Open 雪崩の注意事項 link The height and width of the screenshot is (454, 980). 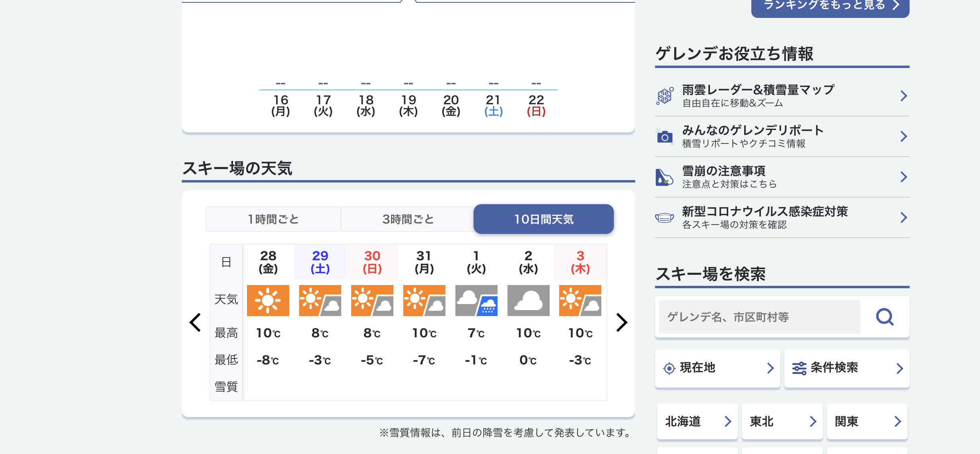782,177
